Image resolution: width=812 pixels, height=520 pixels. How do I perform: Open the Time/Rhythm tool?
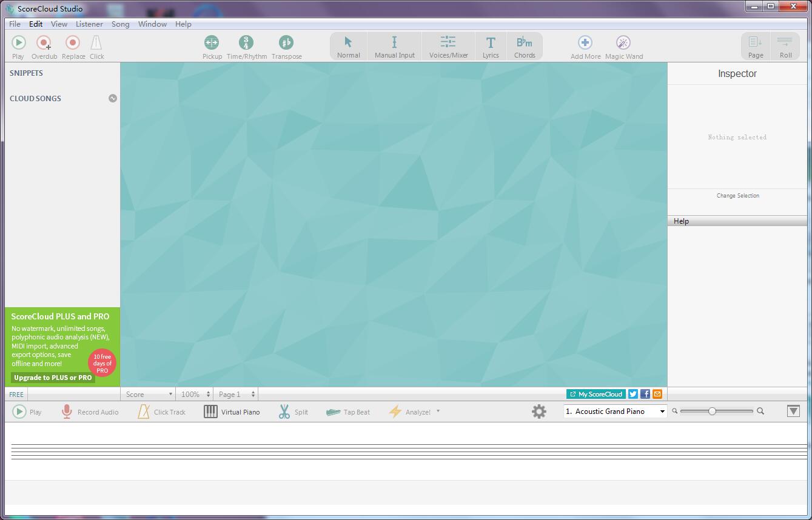(246, 43)
